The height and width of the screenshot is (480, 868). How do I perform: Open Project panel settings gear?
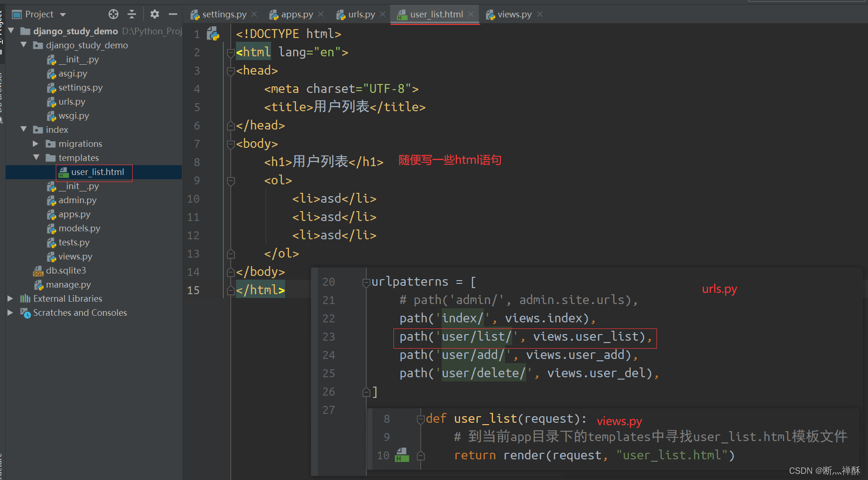(x=155, y=14)
